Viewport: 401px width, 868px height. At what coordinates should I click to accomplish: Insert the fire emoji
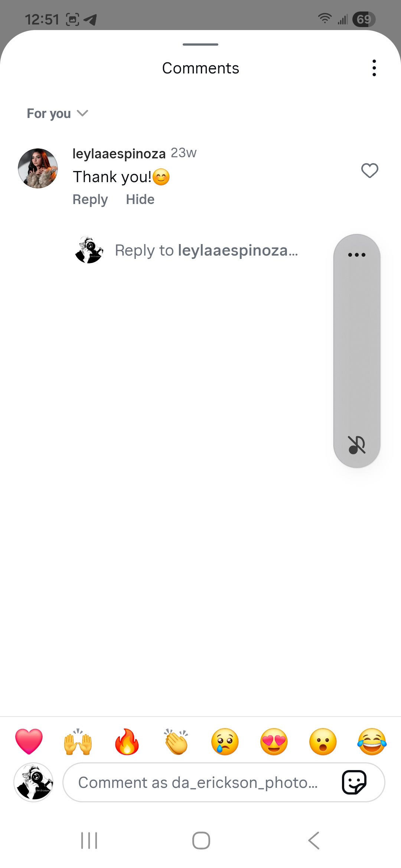pyautogui.click(x=127, y=742)
